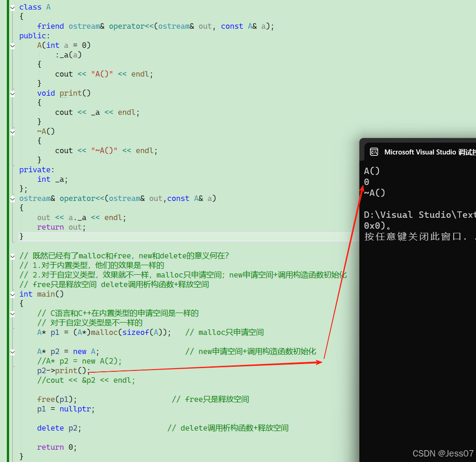This screenshot has height=462, width=476.
Task: Click the 'out << a._a << endl;' line
Action: [82, 218]
